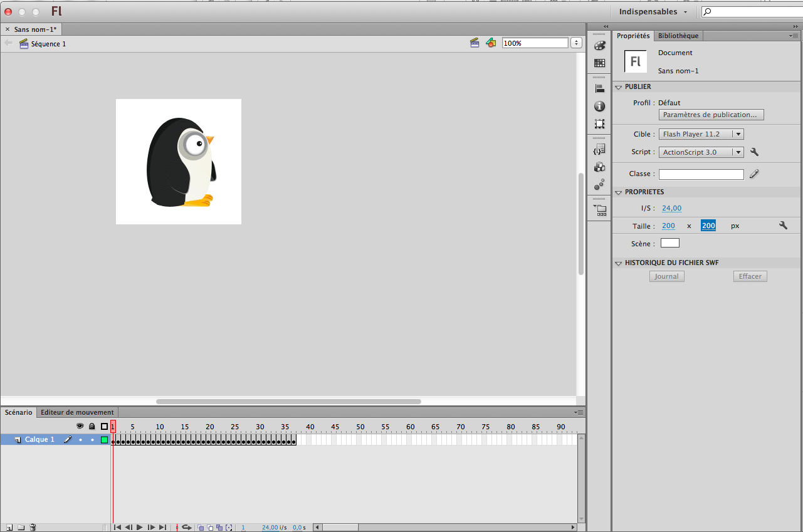803x532 pixels.
Task: Click the pencil icon next to Classe field
Action: click(x=754, y=174)
